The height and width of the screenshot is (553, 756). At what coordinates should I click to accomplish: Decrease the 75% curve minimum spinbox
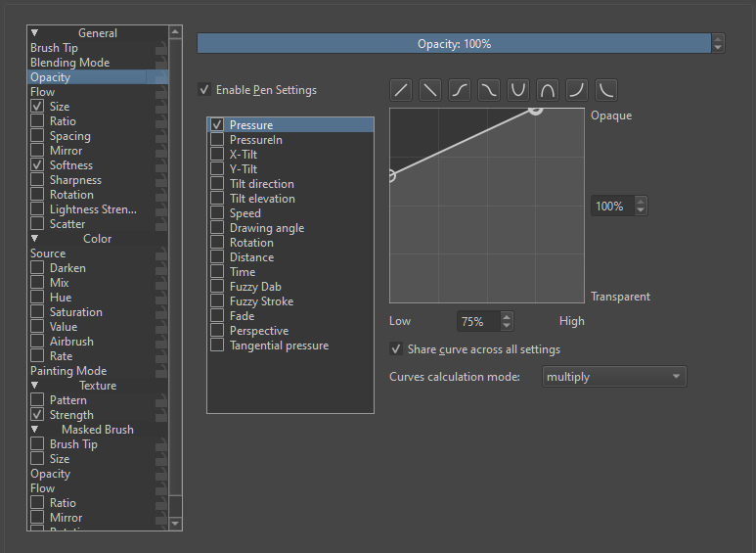tap(507, 326)
